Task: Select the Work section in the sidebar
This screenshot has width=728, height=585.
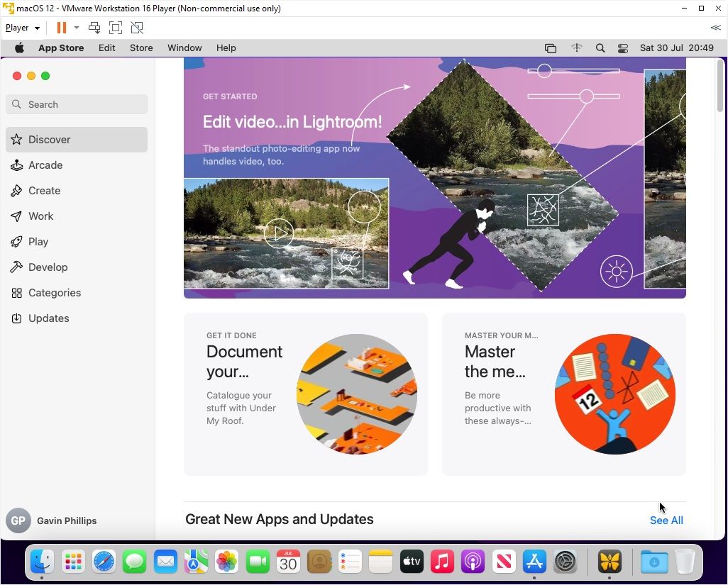Action: [40, 216]
